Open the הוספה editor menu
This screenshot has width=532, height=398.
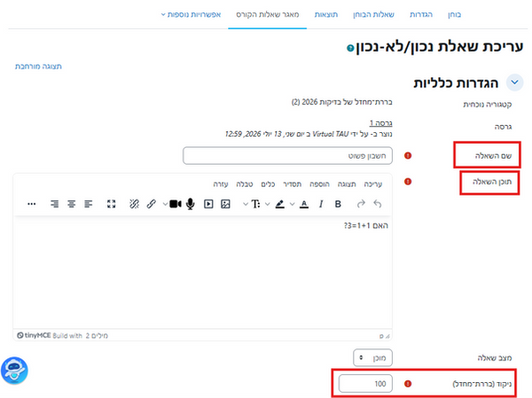pos(319,183)
